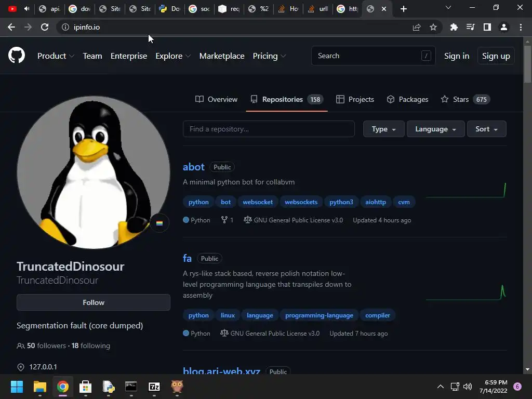The image size is (532, 399).
Task: Close the active browser tab
Action: point(384,9)
